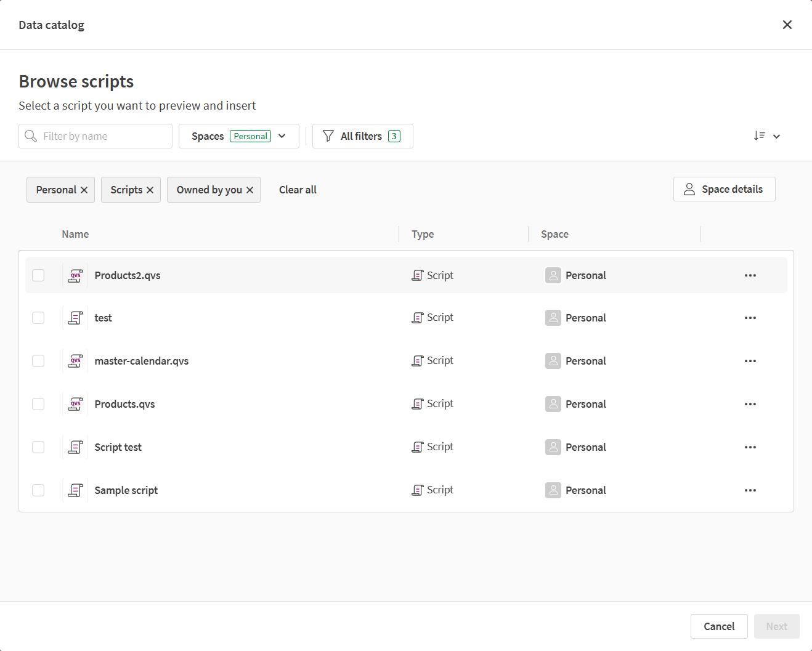
Task: Open the three-dot menu for Products.qvs
Action: (750, 404)
